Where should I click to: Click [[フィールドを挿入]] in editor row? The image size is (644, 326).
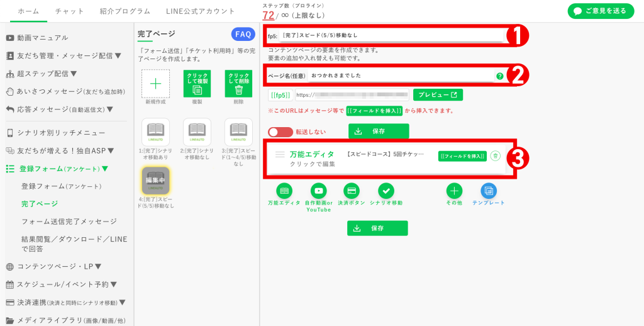[462, 156]
